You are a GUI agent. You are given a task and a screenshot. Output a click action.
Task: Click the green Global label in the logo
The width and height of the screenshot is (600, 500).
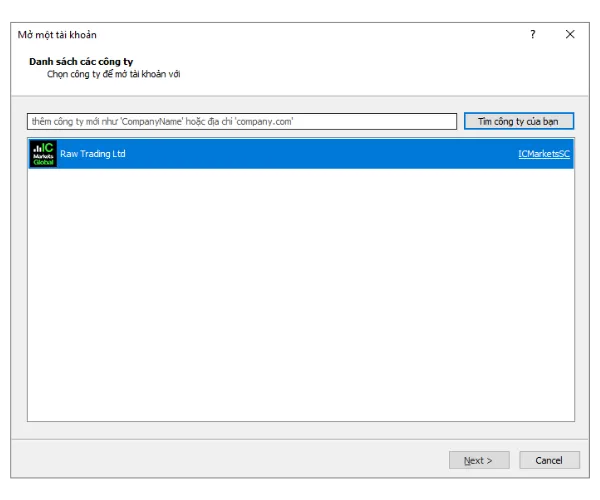43,162
